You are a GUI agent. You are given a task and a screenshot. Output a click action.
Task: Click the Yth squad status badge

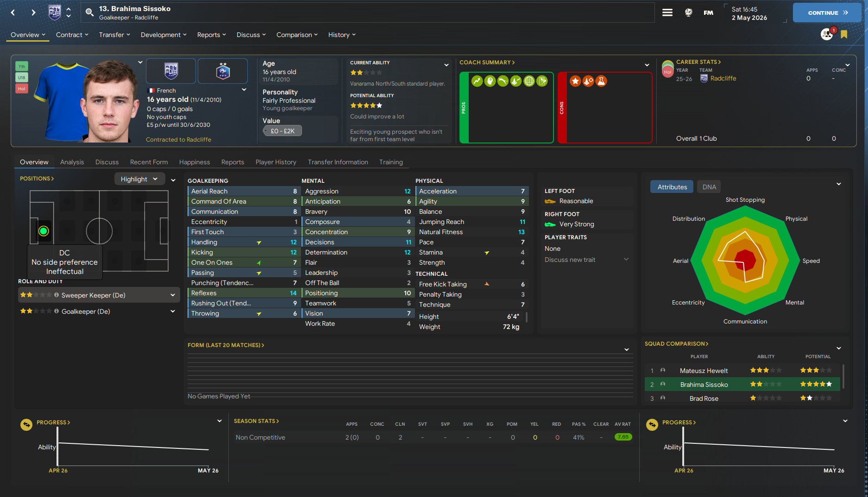[x=22, y=66]
